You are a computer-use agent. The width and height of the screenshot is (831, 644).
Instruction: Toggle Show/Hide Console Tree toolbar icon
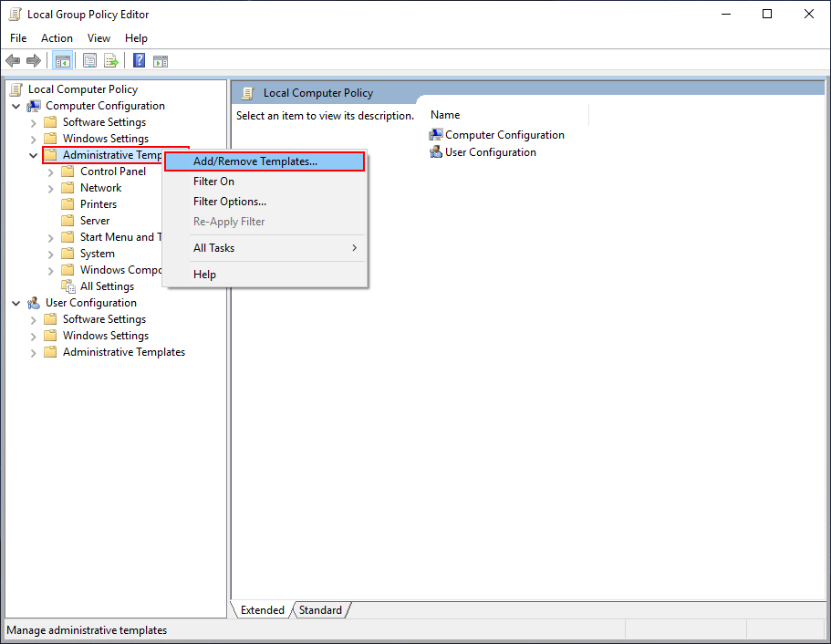pyautogui.click(x=63, y=61)
